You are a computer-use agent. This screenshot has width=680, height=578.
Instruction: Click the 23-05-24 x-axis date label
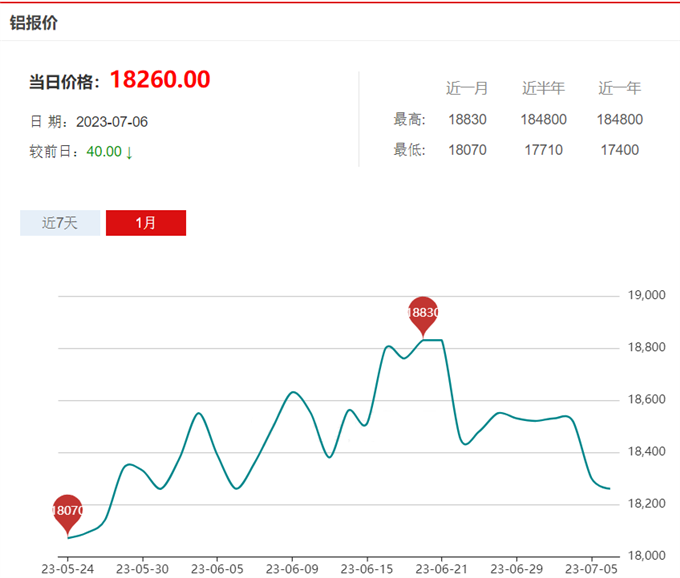pyautogui.click(x=67, y=570)
